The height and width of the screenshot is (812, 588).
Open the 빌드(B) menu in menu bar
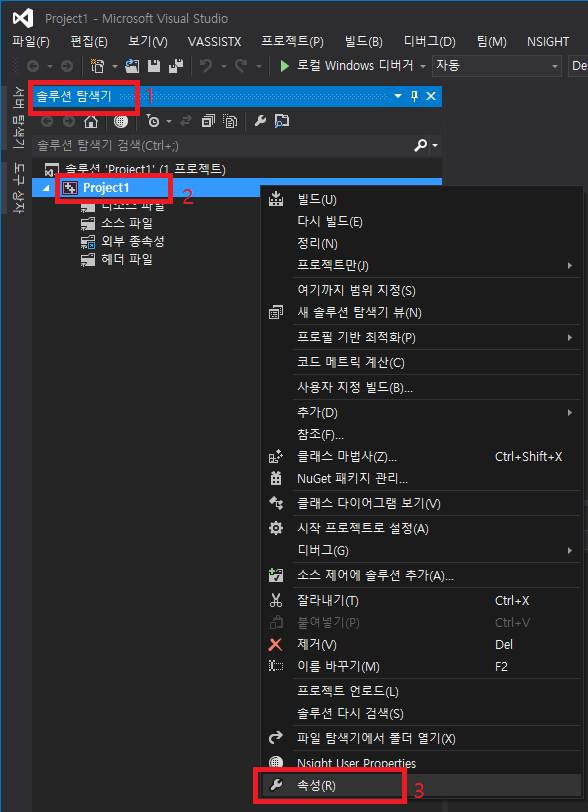point(364,41)
